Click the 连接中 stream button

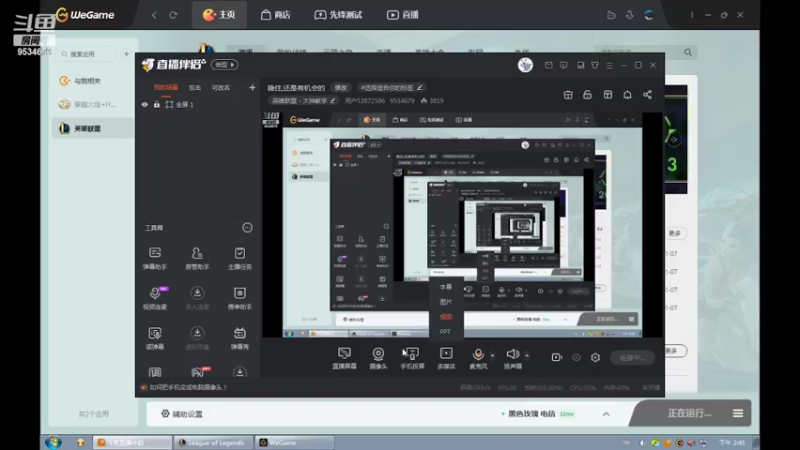pos(633,358)
